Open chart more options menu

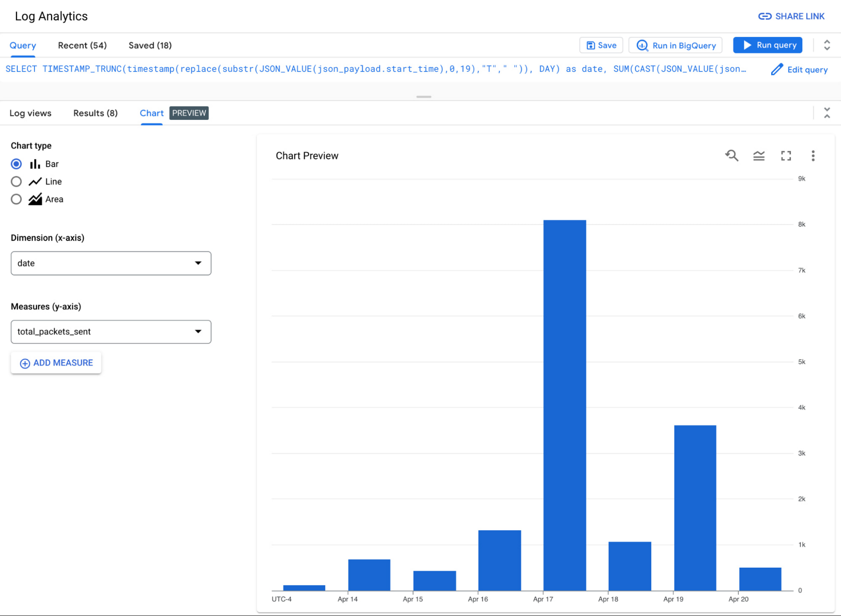click(813, 156)
